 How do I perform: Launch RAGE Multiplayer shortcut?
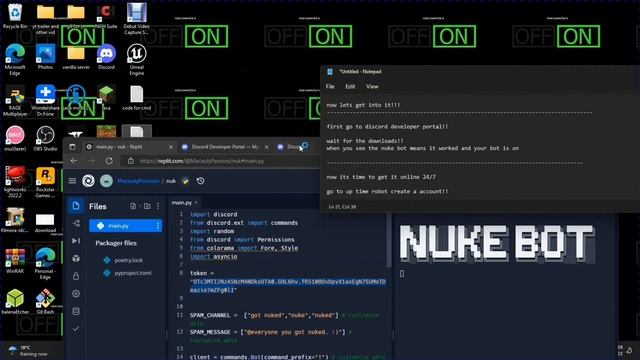pos(15,101)
